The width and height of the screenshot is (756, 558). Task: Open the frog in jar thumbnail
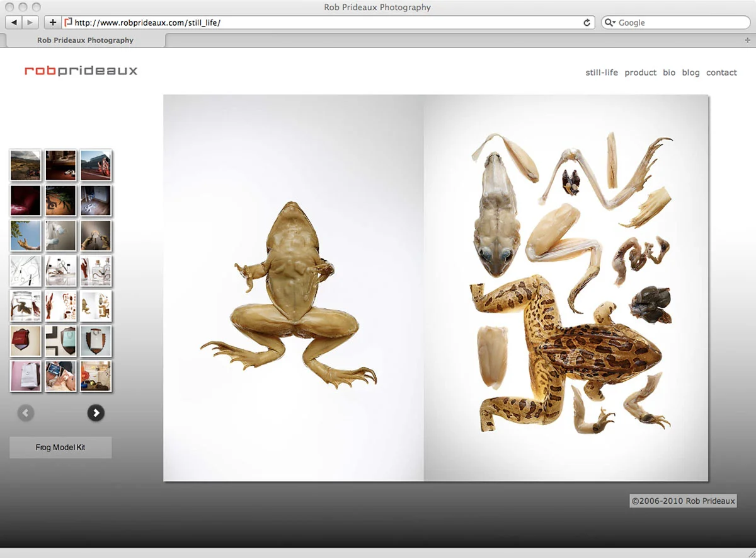tap(26, 306)
